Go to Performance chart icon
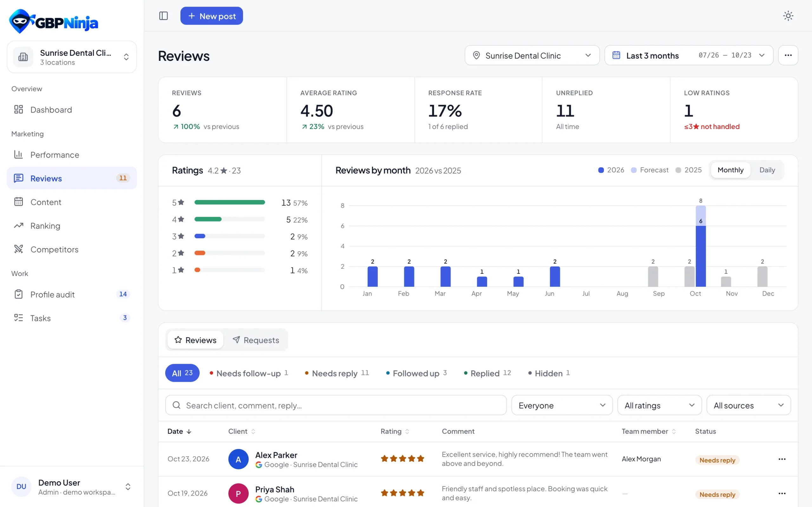Image resolution: width=812 pixels, height=507 pixels. point(18,155)
